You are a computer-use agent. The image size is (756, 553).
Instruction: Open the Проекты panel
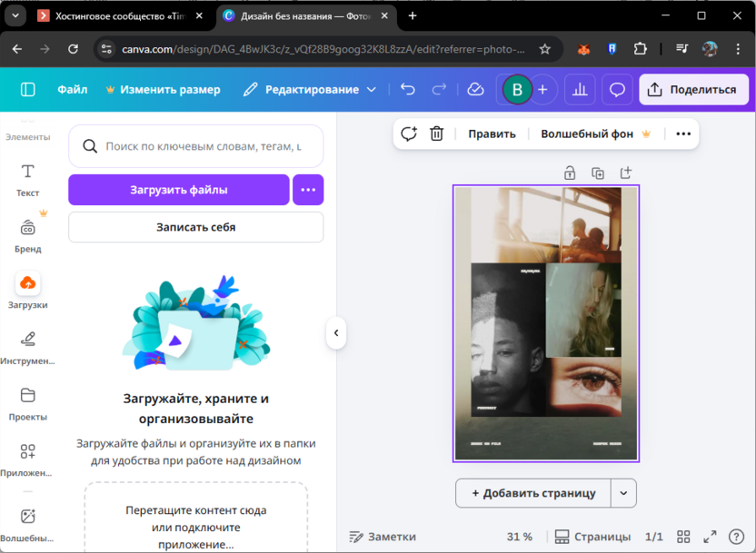click(x=28, y=403)
